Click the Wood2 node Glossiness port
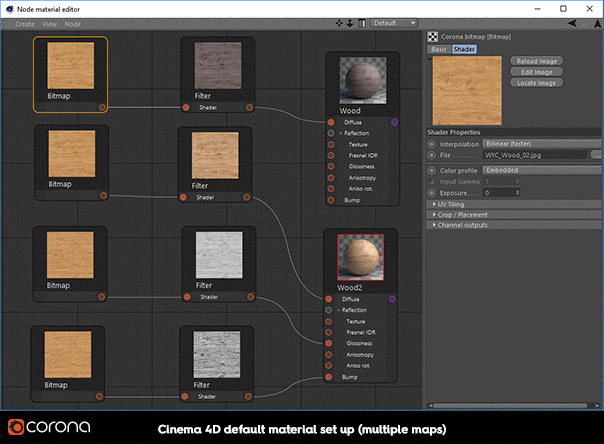Screen dimensions: 604x444 [x=329, y=343]
